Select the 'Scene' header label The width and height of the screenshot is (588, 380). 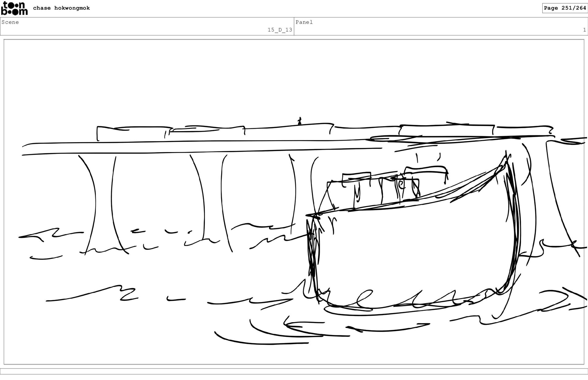point(10,22)
